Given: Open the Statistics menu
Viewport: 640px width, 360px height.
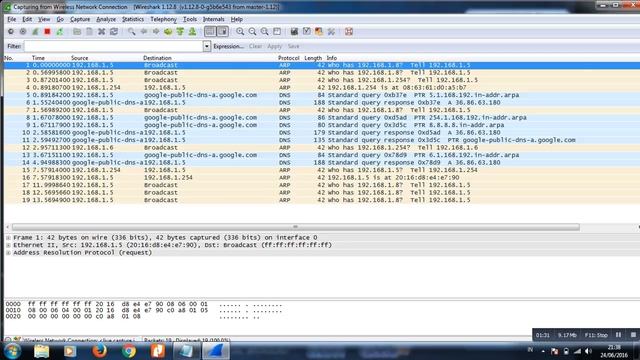Looking at the screenshot, I should click(x=133, y=19).
